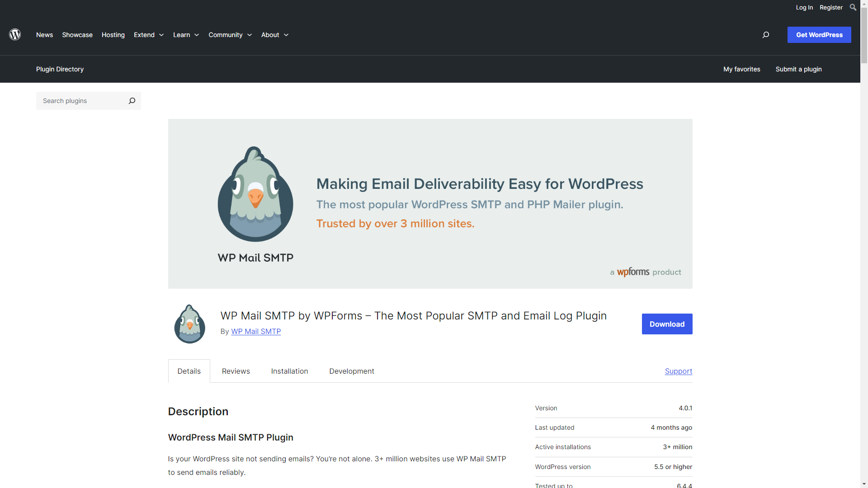Click the small pigeon plugin icon
Image resolution: width=868 pixels, height=488 pixels.
(190, 324)
